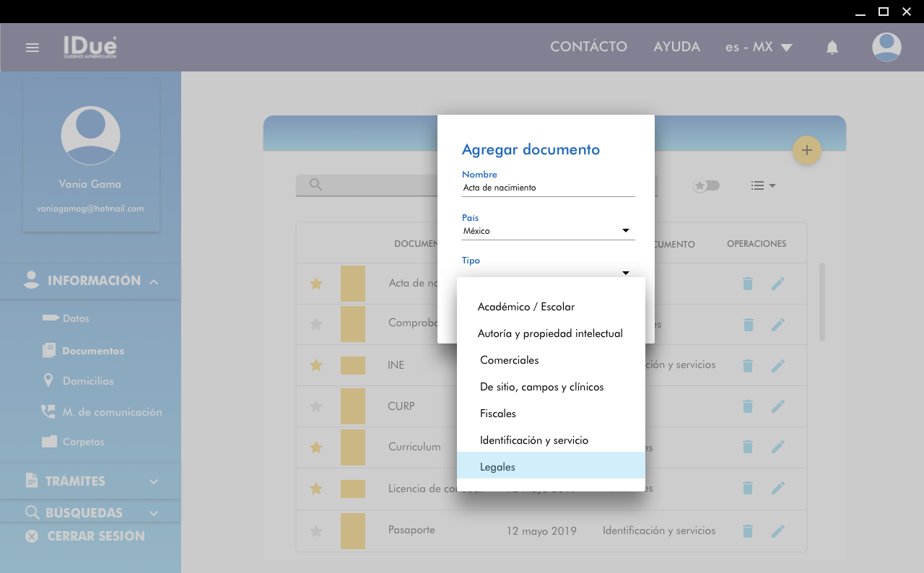Toggle favorite star for CURP document
The height and width of the screenshot is (573, 924).
click(x=315, y=406)
